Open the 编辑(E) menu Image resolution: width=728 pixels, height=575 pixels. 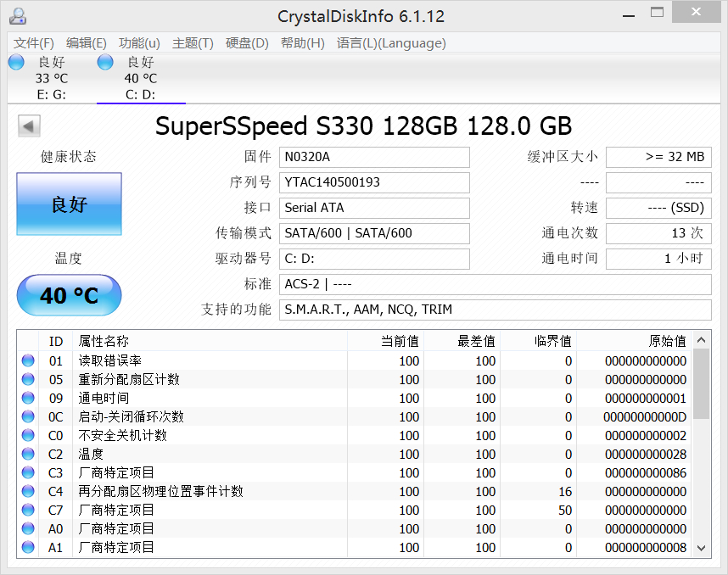pyautogui.click(x=86, y=43)
